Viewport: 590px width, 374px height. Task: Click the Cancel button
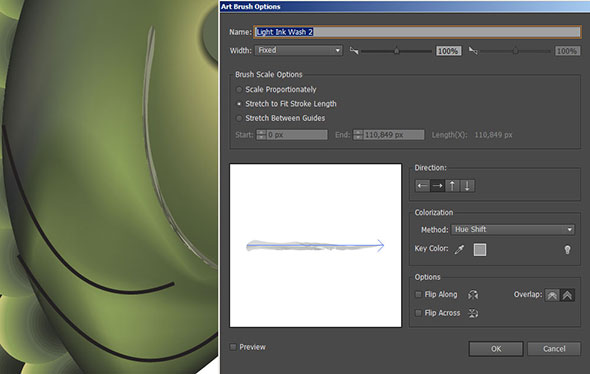click(554, 349)
